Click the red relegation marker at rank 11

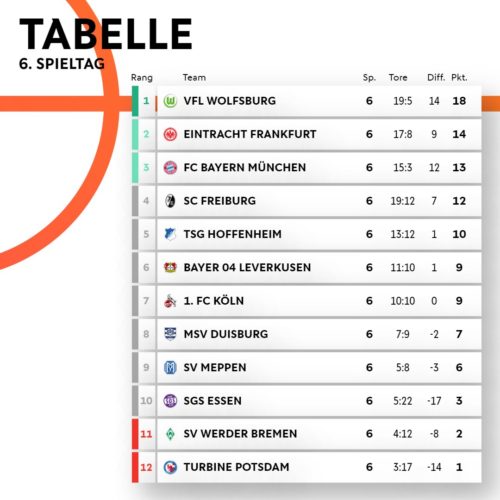pos(135,434)
